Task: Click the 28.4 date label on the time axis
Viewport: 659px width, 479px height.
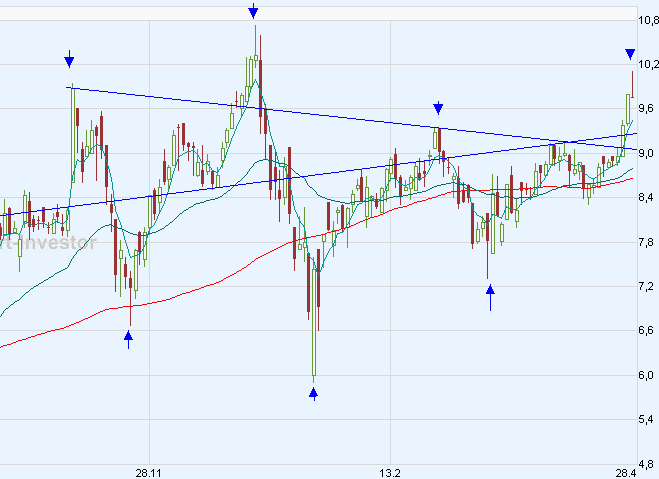Action: pos(626,472)
